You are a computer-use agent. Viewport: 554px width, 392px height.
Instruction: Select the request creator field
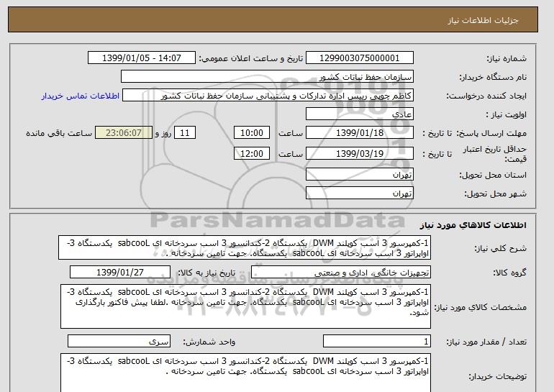[268, 96]
